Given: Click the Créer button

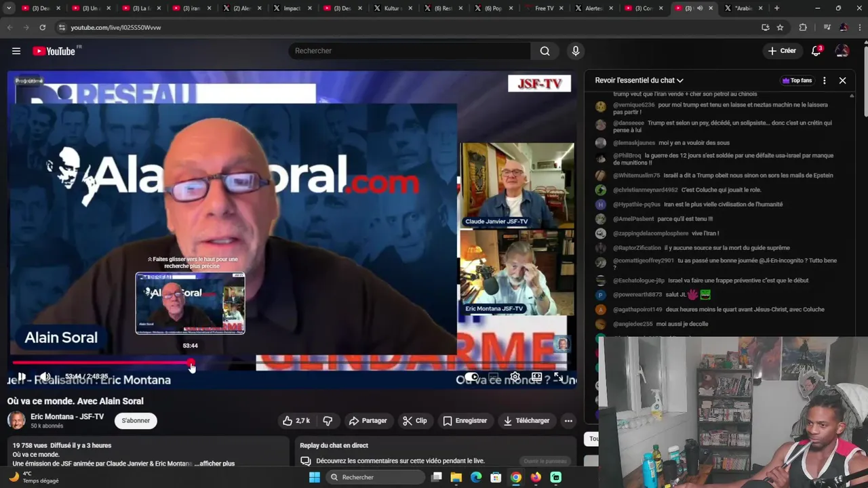Looking at the screenshot, I should tap(782, 51).
